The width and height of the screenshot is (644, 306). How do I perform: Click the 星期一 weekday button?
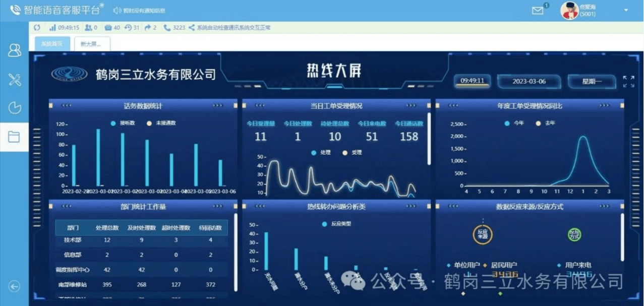592,81
